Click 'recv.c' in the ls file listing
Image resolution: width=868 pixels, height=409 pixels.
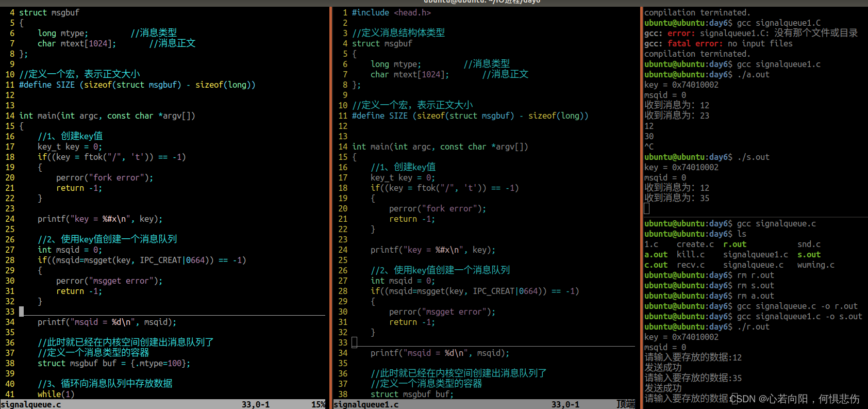691,265
